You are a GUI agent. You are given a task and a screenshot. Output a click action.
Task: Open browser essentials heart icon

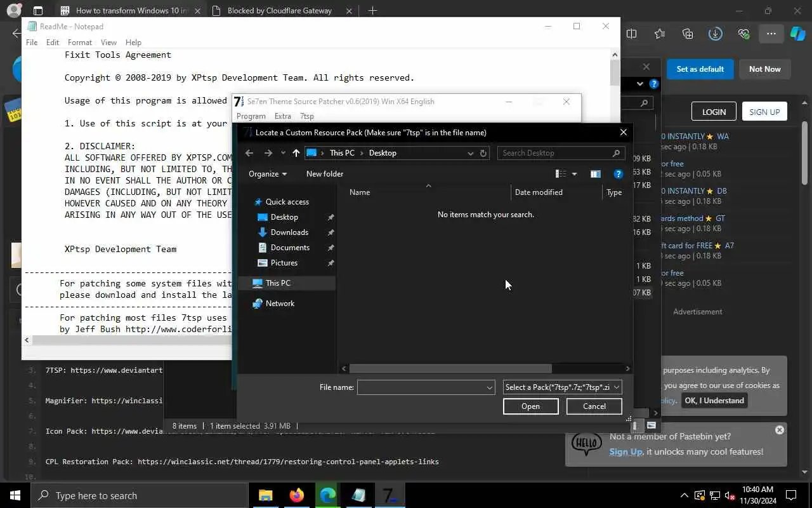click(743, 34)
